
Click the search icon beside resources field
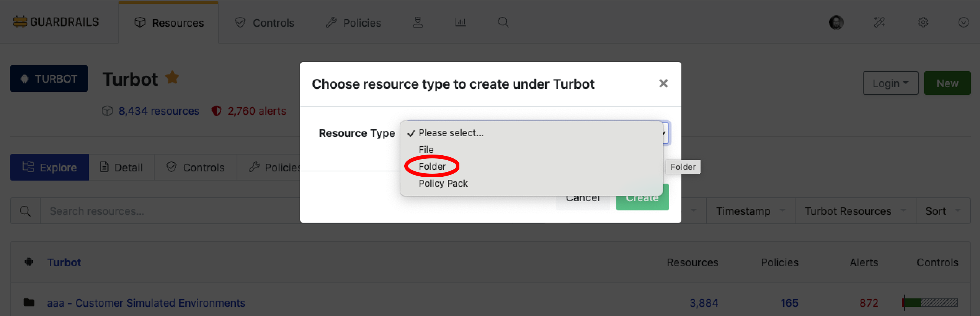tap(25, 211)
